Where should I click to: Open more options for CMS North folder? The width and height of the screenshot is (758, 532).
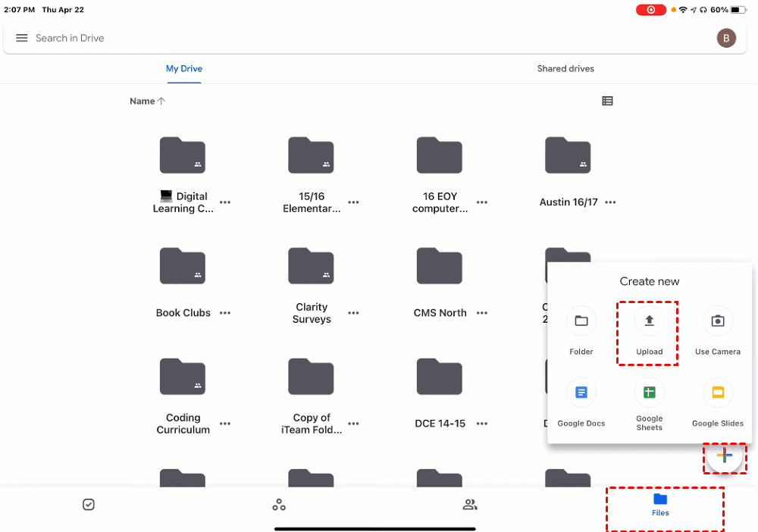(x=482, y=313)
